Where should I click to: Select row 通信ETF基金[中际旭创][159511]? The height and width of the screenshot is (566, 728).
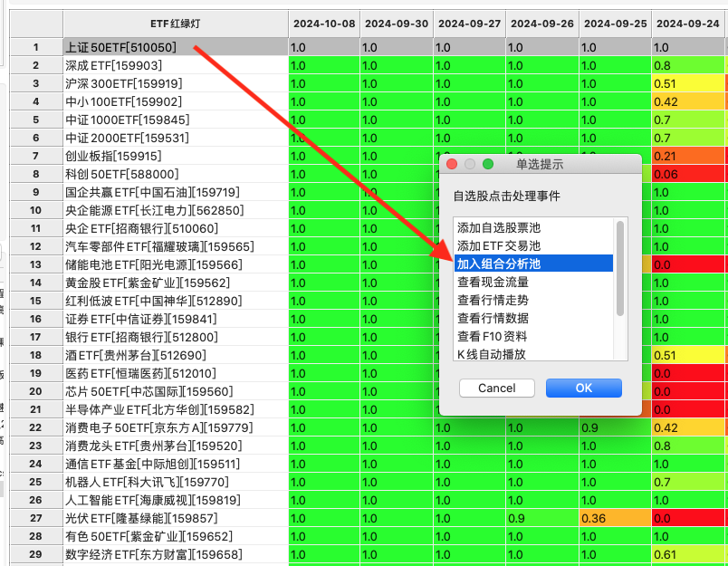[176, 464]
